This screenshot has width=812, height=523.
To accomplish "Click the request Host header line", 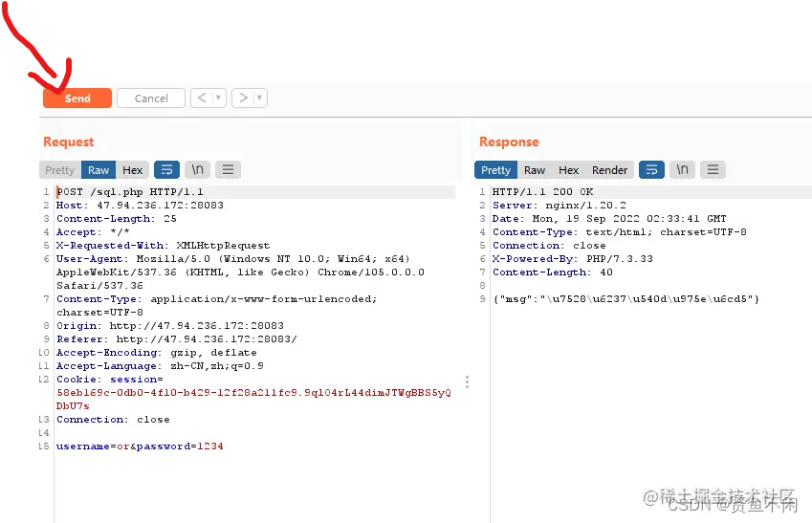I will (140, 206).
